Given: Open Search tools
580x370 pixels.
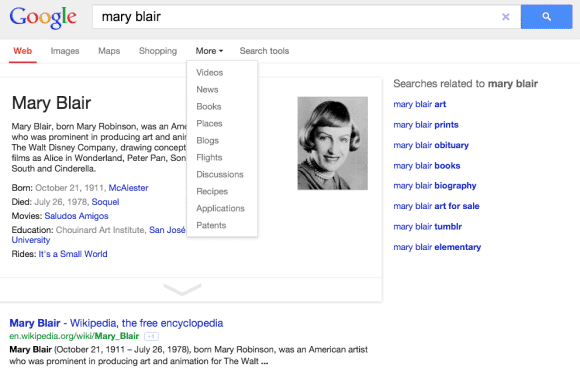Looking at the screenshot, I should pos(264,51).
